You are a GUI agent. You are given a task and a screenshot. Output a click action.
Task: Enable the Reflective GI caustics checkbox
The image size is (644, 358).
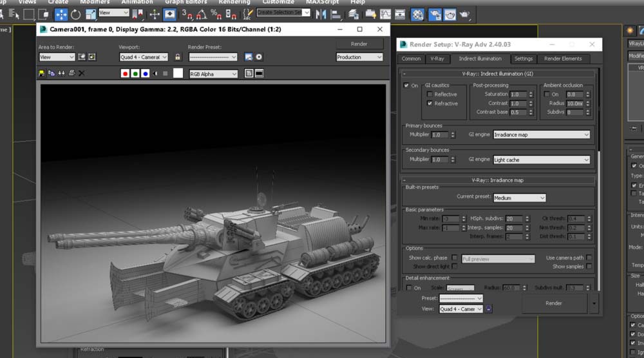point(430,95)
